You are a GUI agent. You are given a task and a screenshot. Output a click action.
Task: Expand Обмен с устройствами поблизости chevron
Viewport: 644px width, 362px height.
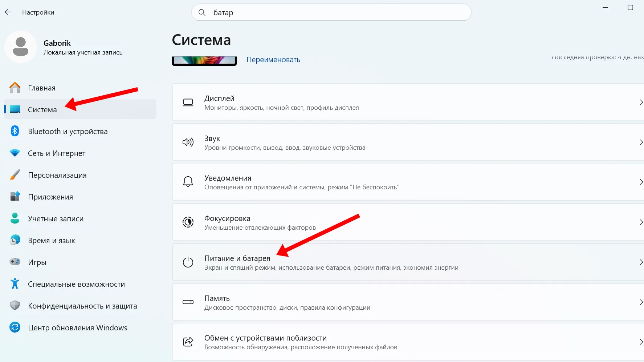(x=641, y=342)
